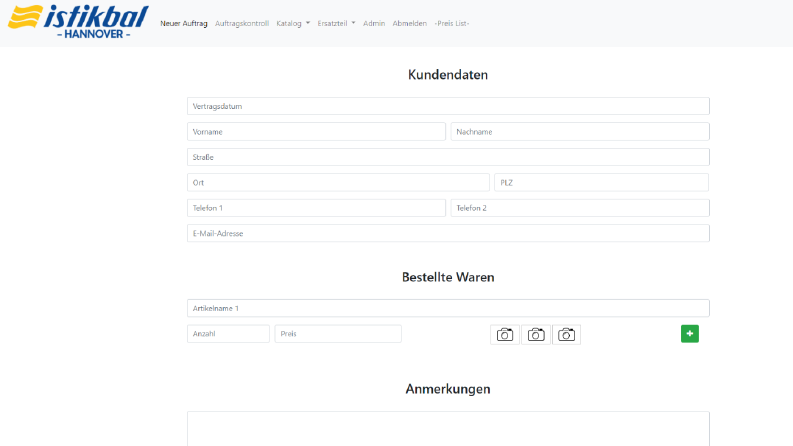Open the -Preis List- link
Screen dimensions: 793x446
click(x=452, y=23)
